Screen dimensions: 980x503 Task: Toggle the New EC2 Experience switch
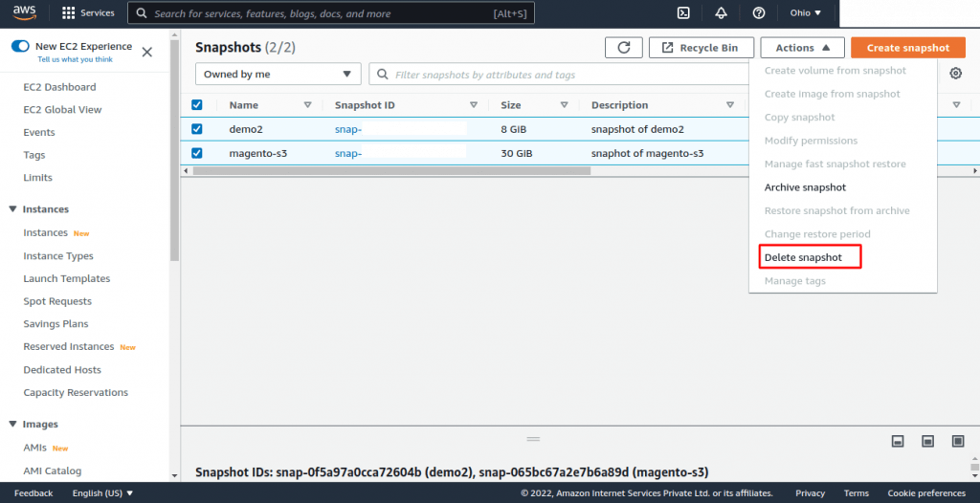click(20, 46)
